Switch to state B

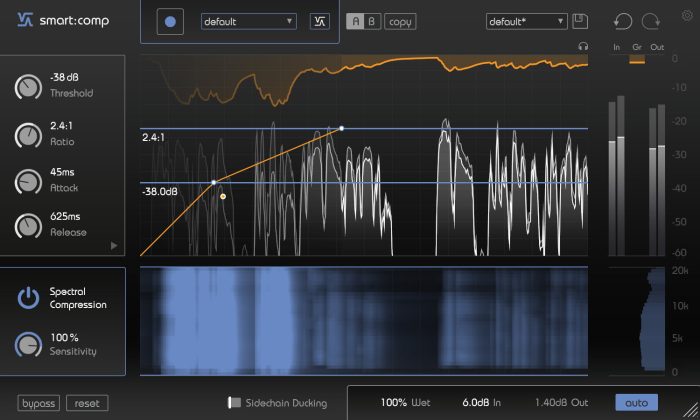tap(372, 21)
